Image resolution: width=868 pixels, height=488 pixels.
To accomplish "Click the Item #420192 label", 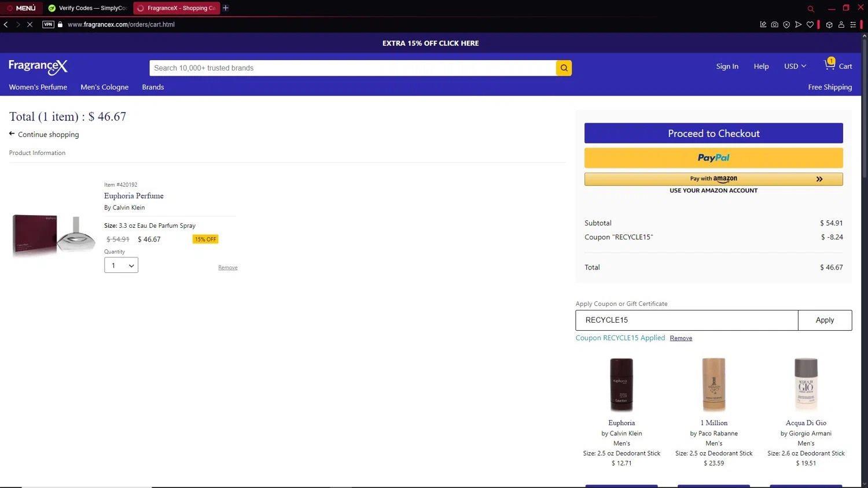I will click(x=121, y=185).
